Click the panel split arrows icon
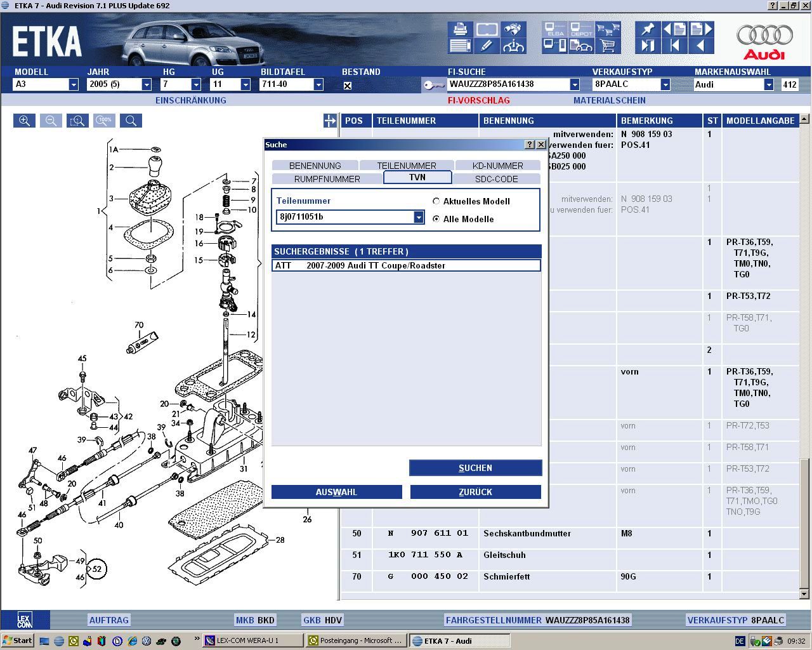The height and width of the screenshot is (650, 812). pos(330,121)
